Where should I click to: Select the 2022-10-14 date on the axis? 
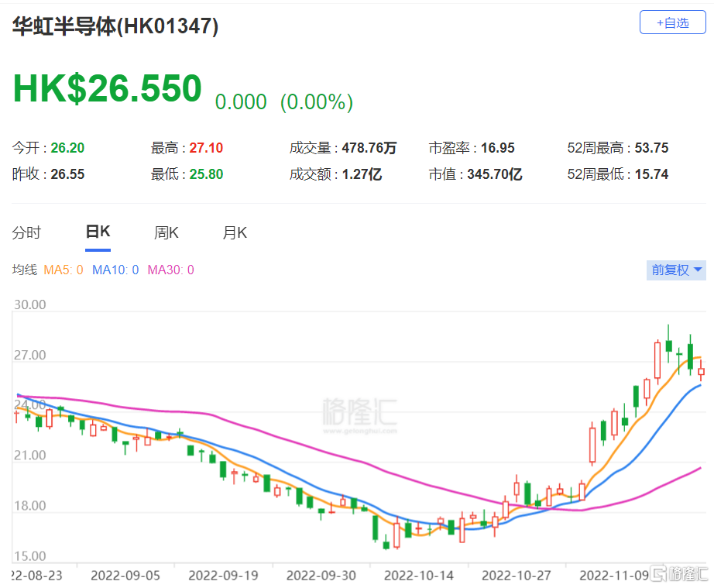[417, 576]
